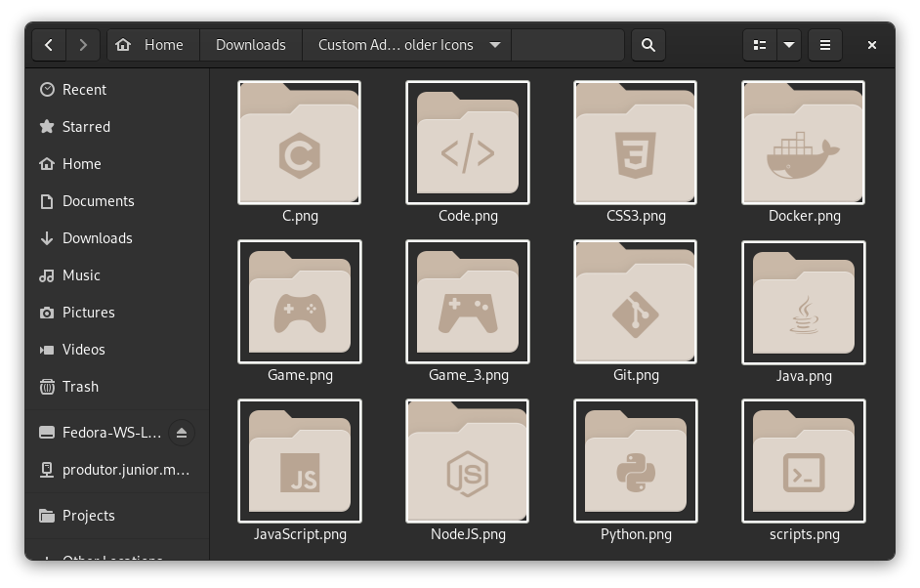Screen dimensions: 920x588
Task: Open the Projects bookmark
Action: (117, 516)
